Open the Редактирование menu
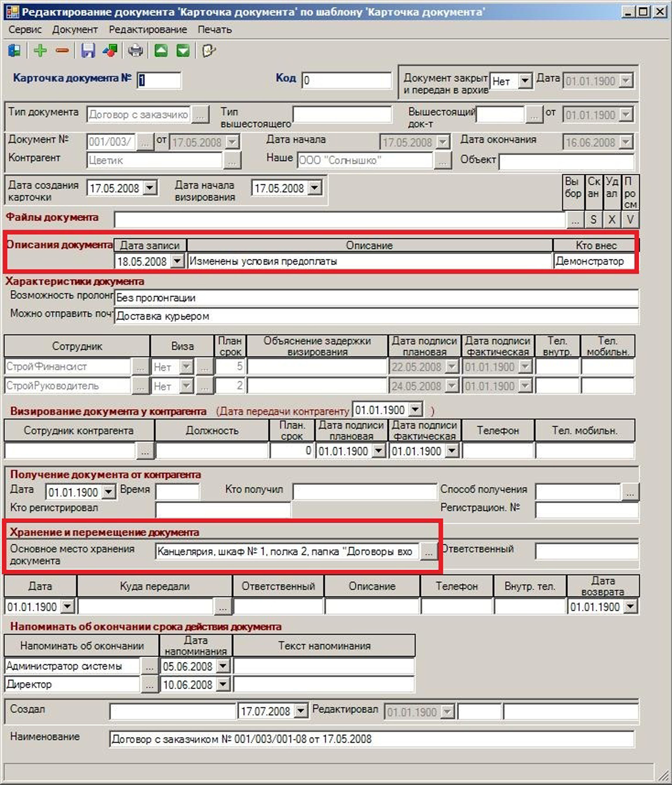This screenshot has height=785, width=672. [148, 30]
